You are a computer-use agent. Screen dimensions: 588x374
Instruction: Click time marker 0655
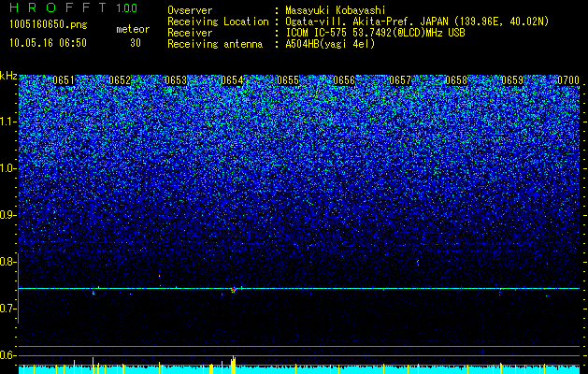click(288, 80)
